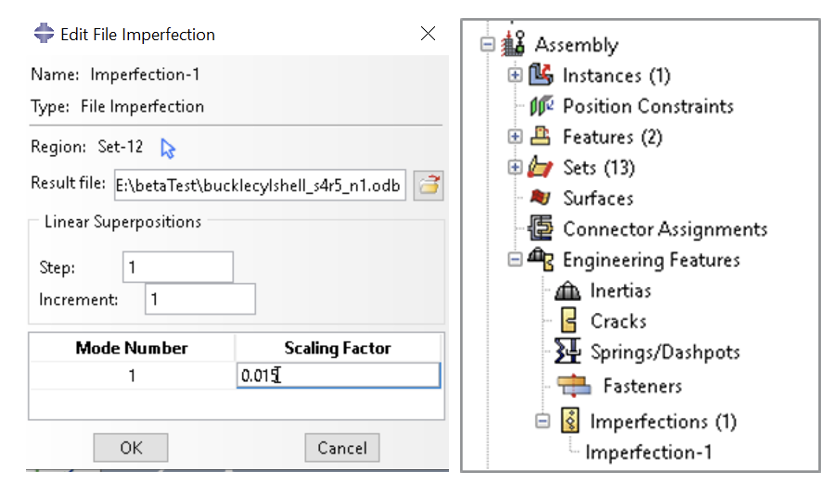Select Imperfection-1 in the tree
Viewport: 834px width, 492px height.
(x=648, y=452)
